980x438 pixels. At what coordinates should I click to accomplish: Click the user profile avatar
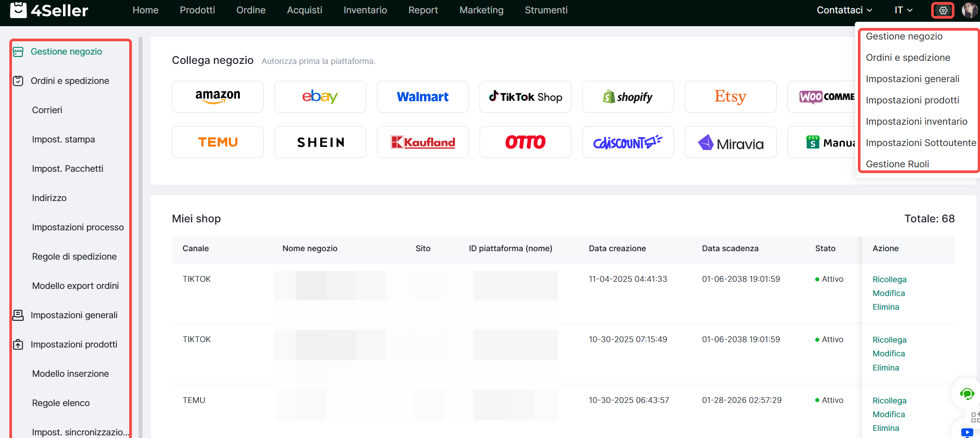tap(969, 10)
